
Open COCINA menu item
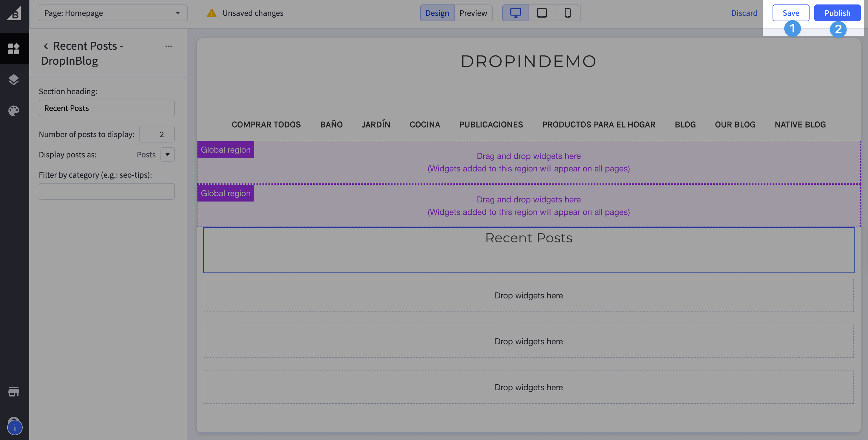[x=425, y=125]
